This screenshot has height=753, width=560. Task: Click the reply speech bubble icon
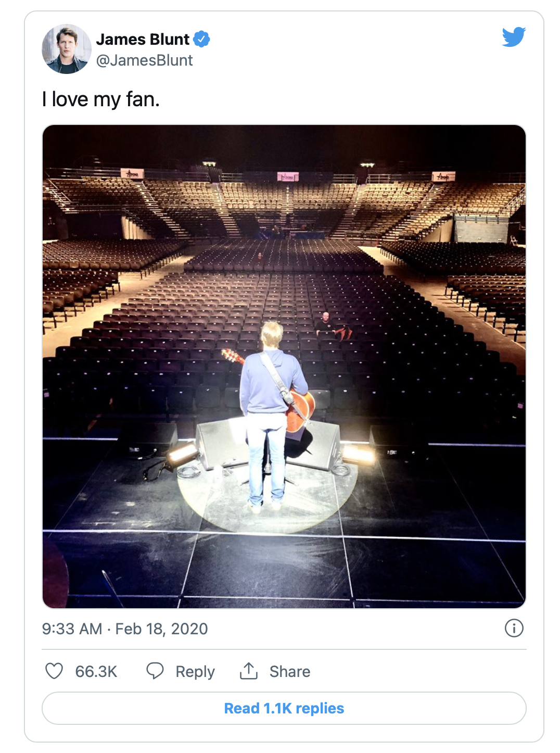tap(155, 671)
